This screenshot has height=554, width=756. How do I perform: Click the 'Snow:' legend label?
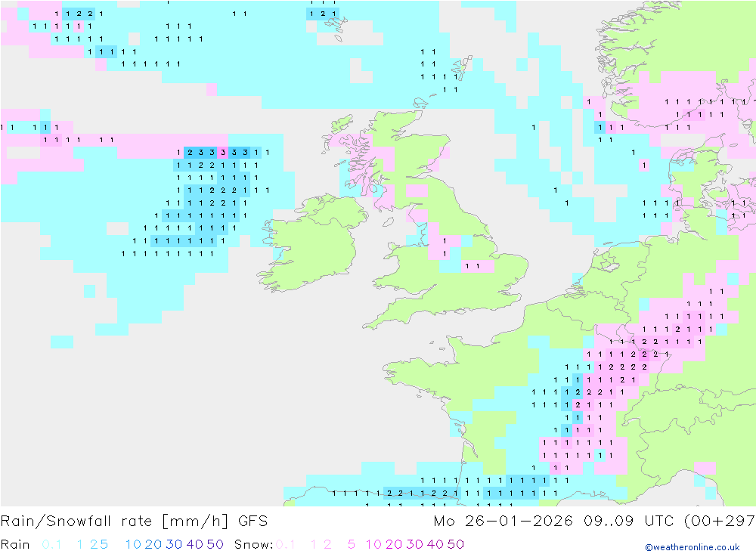point(253,544)
